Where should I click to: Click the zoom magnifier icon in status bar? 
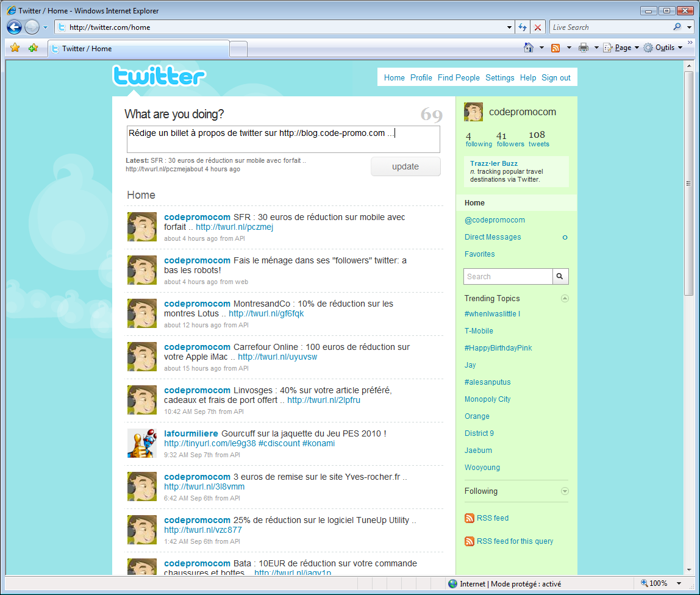pyautogui.click(x=644, y=583)
